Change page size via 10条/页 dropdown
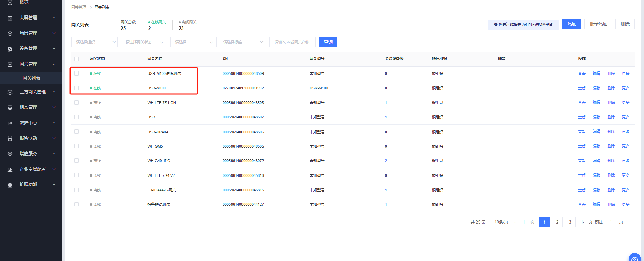Viewport: 644px width, 261px height. (504, 222)
